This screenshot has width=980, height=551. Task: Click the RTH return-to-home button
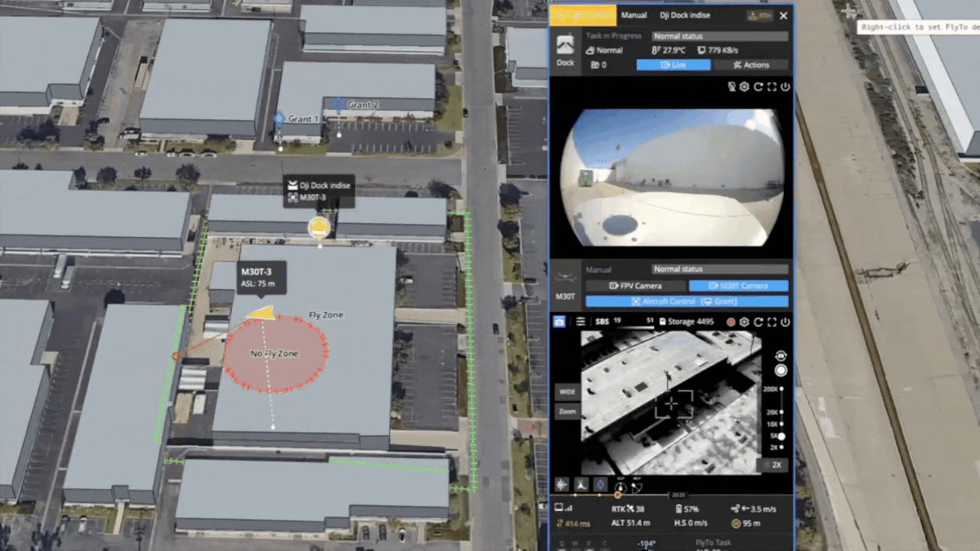pyautogui.click(x=760, y=15)
